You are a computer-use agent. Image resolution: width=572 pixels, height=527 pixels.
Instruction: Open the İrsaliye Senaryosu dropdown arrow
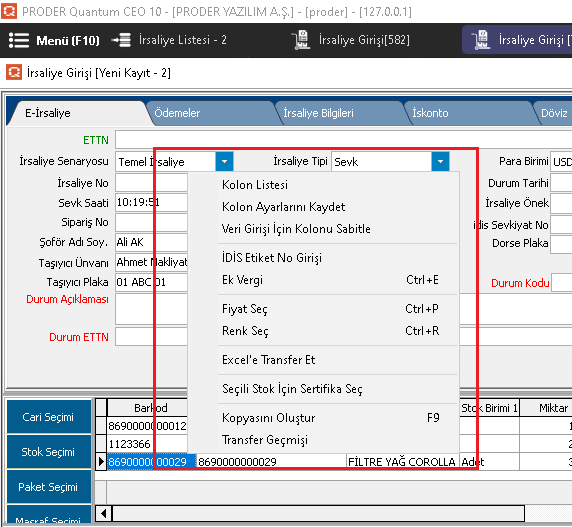[x=224, y=161]
